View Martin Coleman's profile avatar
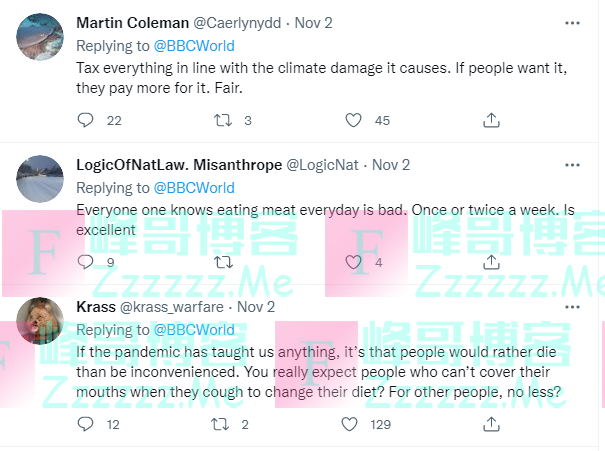This screenshot has width=605, height=451. (43, 38)
